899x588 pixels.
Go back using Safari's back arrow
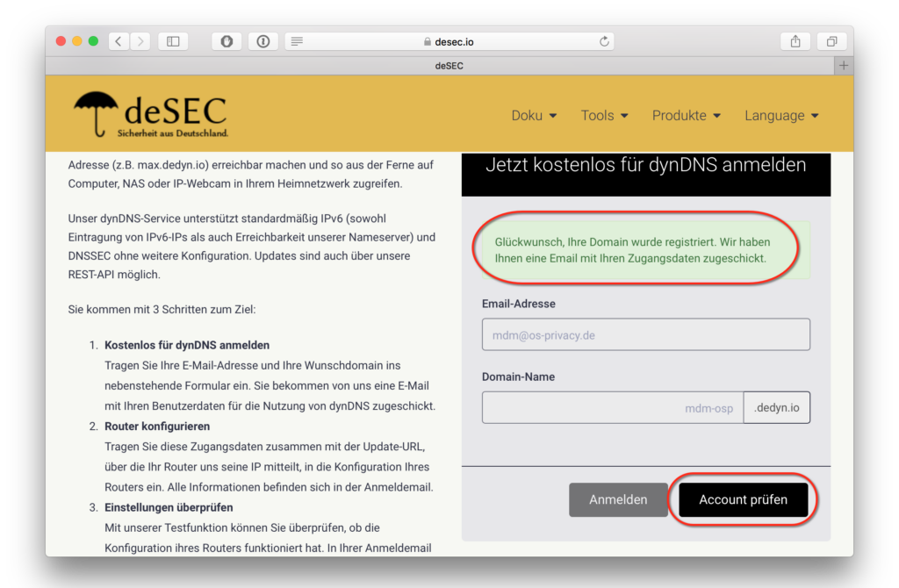coord(119,41)
